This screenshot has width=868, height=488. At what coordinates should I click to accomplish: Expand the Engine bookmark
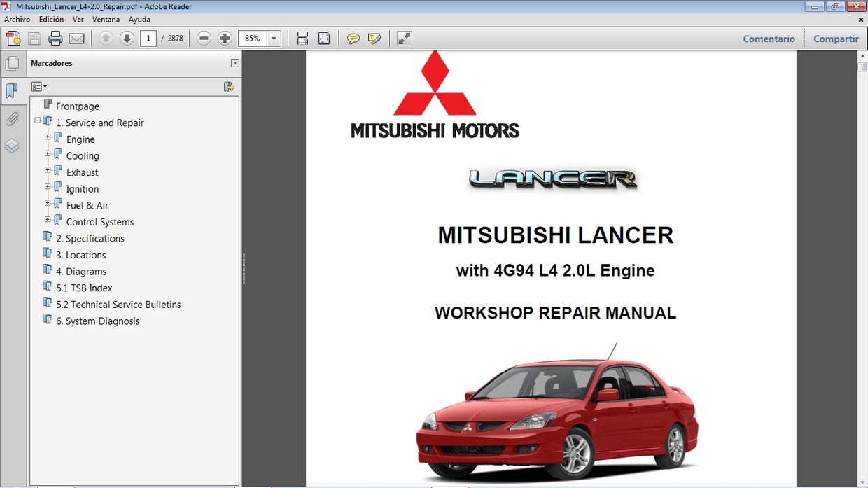coord(48,137)
